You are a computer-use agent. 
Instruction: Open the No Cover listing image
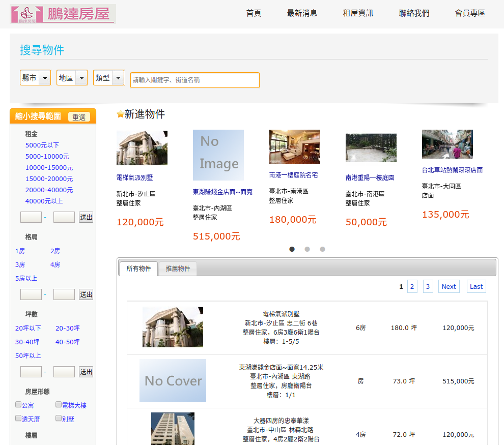pos(173,381)
